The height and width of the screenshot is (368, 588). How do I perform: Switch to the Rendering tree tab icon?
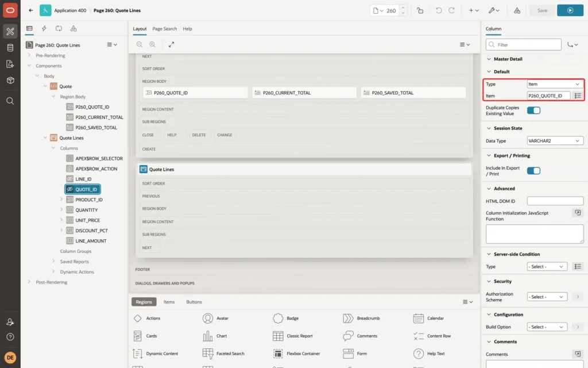[29, 29]
